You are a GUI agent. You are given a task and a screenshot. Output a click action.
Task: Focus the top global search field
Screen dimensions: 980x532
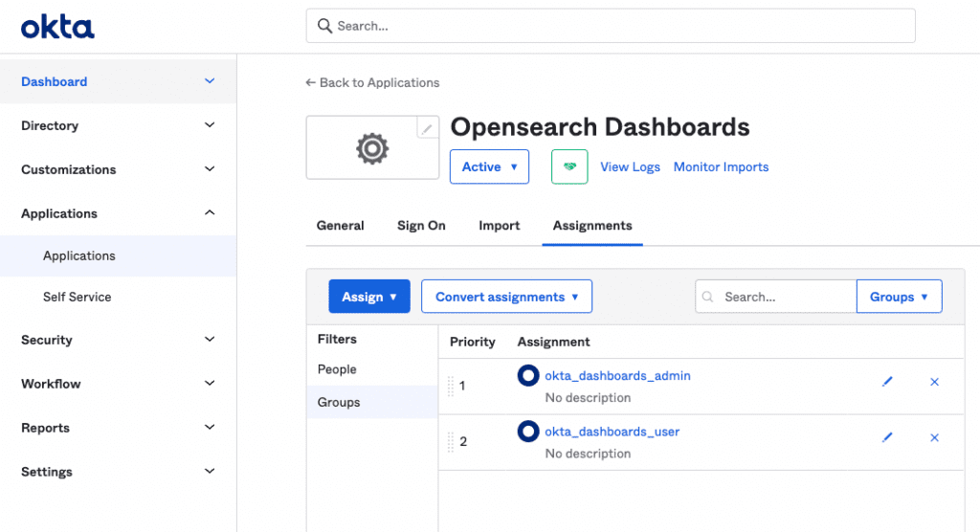(611, 26)
